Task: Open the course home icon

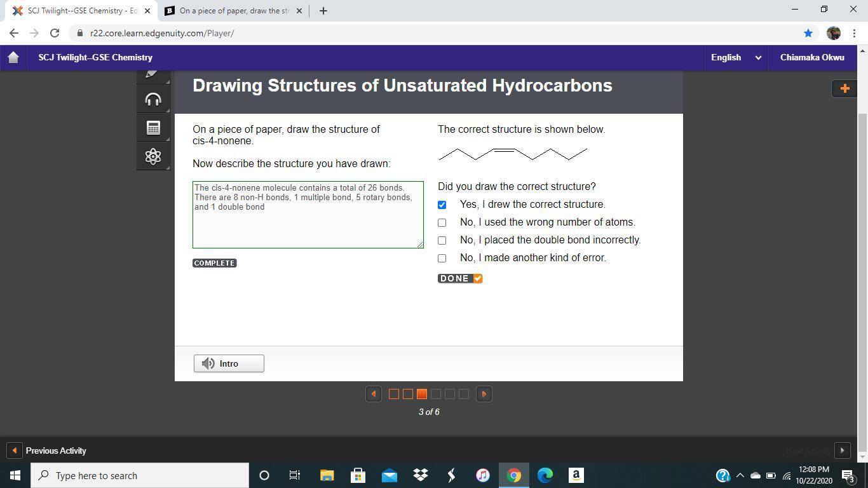Action: [13, 57]
